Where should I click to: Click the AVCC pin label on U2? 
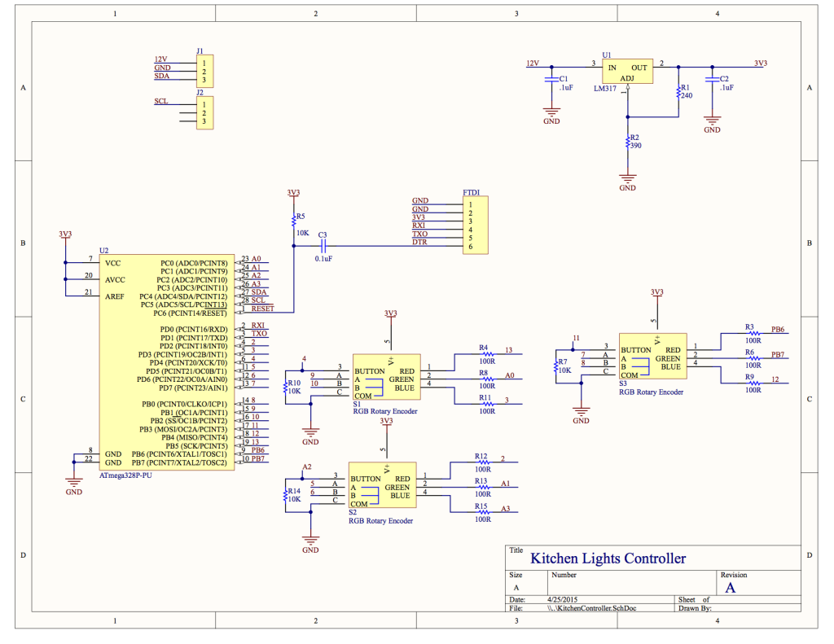pyautogui.click(x=115, y=280)
